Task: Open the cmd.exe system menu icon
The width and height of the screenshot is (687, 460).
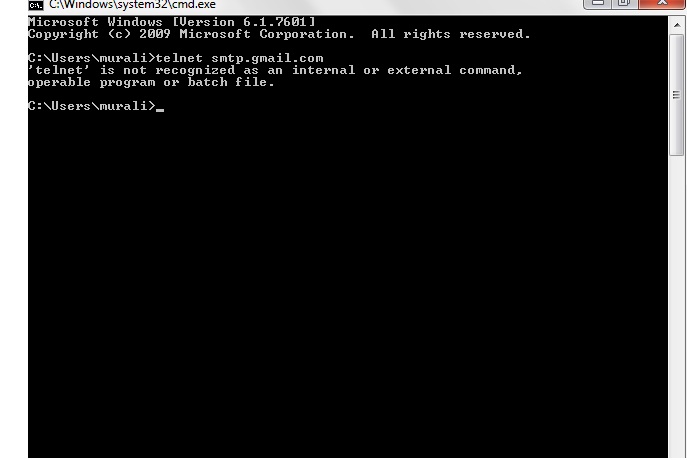Action: tap(36, 5)
